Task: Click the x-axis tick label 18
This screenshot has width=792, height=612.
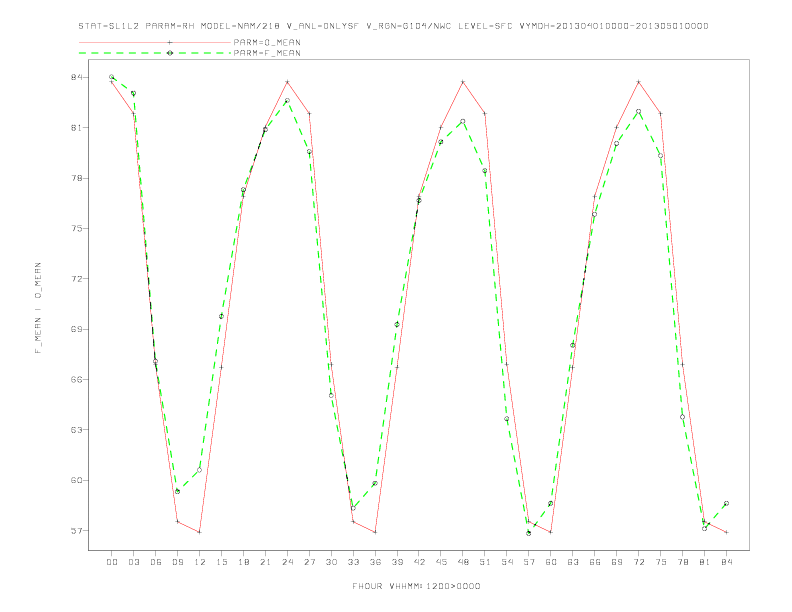Action: [243, 562]
